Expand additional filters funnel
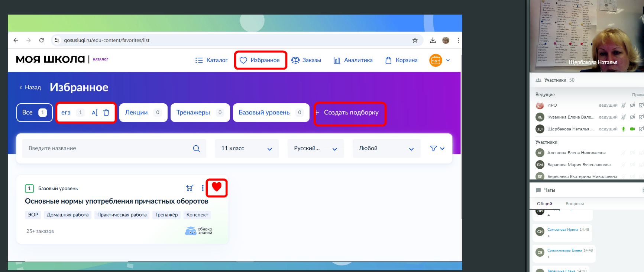The image size is (644, 272). (x=437, y=149)
